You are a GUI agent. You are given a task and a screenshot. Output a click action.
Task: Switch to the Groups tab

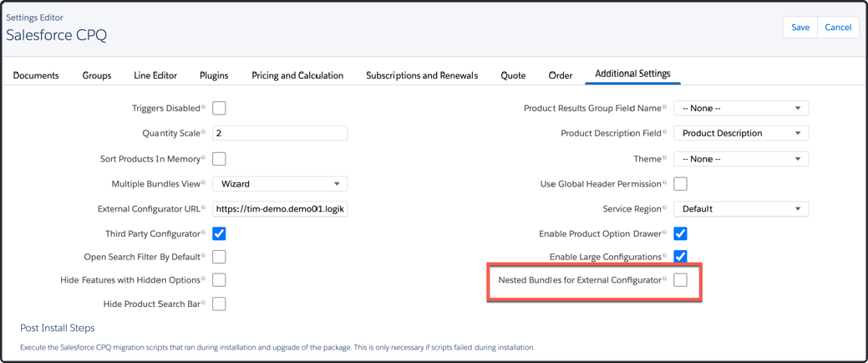pos(97,75)
